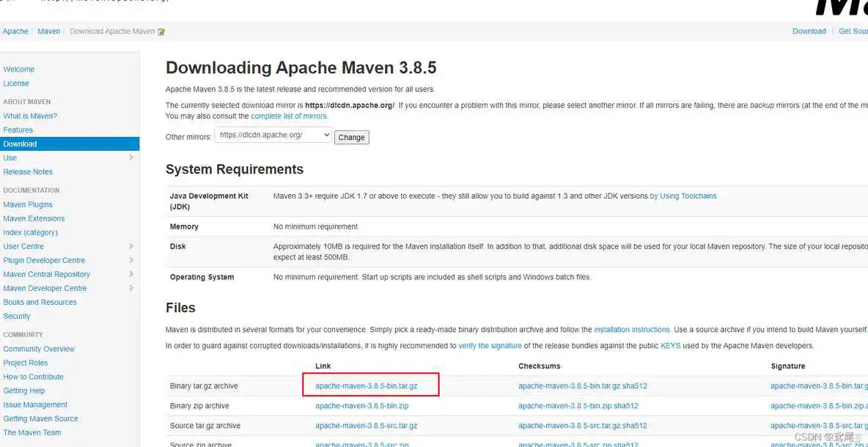Click the edit icon beside Download Apache Maven breadcrumb
868x447 pixels.
click(x=161, y=32)
